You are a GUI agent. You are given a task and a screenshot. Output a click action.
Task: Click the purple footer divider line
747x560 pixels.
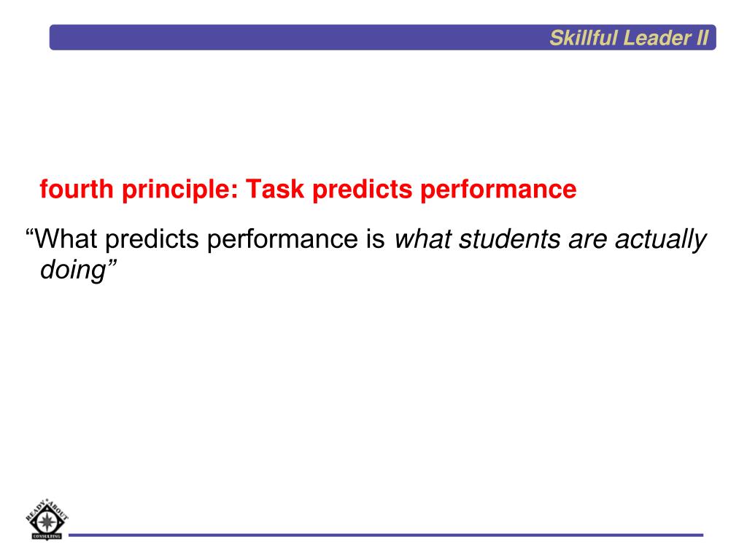(x=386, y=535)
